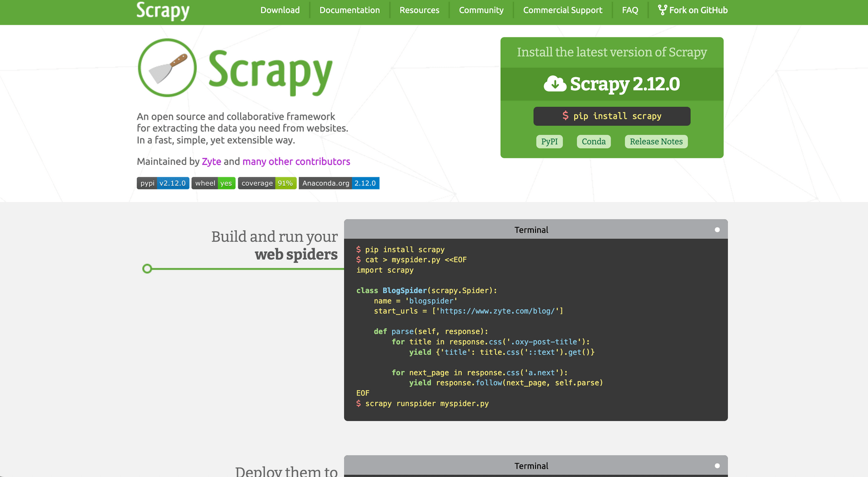
Task: Select Commercial Support in the nav bar
Action: pyautogui.click(x=562, y=10)
